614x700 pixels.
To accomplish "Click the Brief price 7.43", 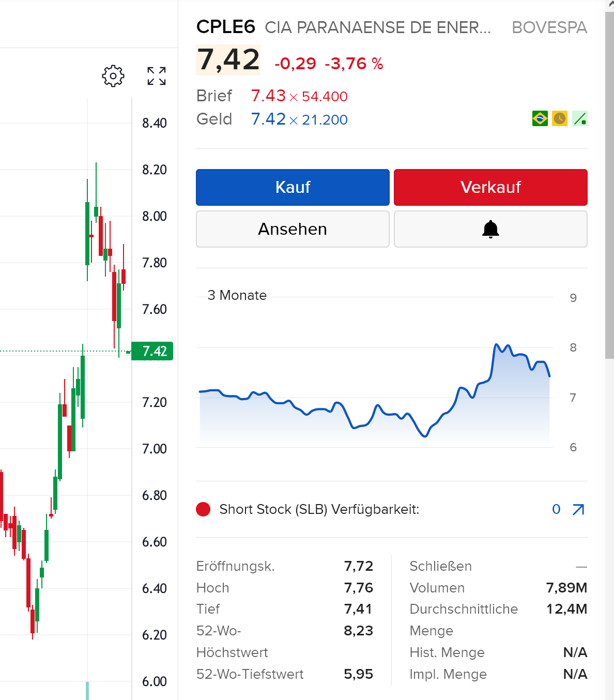I will pyautogui.click(x=268, y=96).
